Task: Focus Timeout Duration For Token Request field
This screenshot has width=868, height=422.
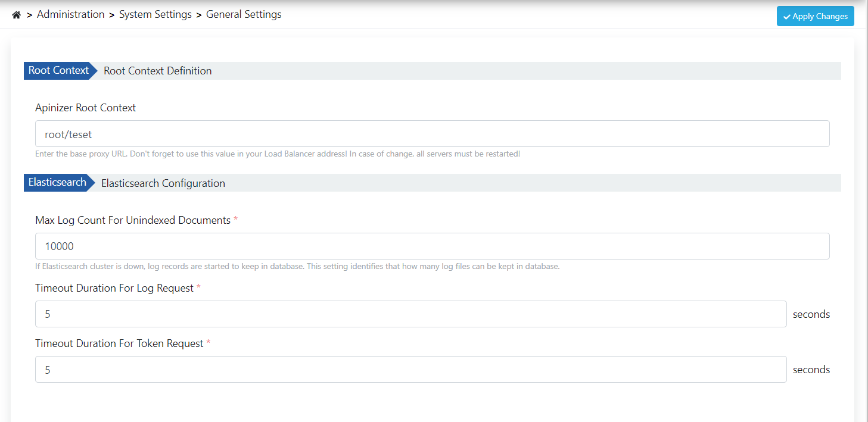Action: click(410, 369)
